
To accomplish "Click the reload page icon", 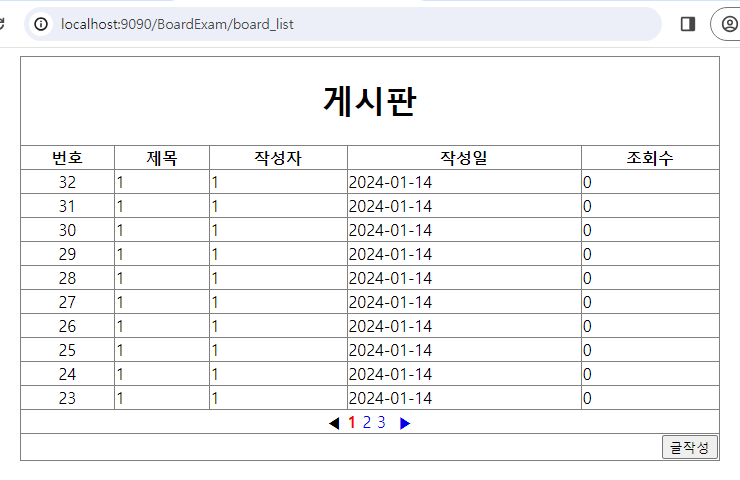I will coord(1,24).
